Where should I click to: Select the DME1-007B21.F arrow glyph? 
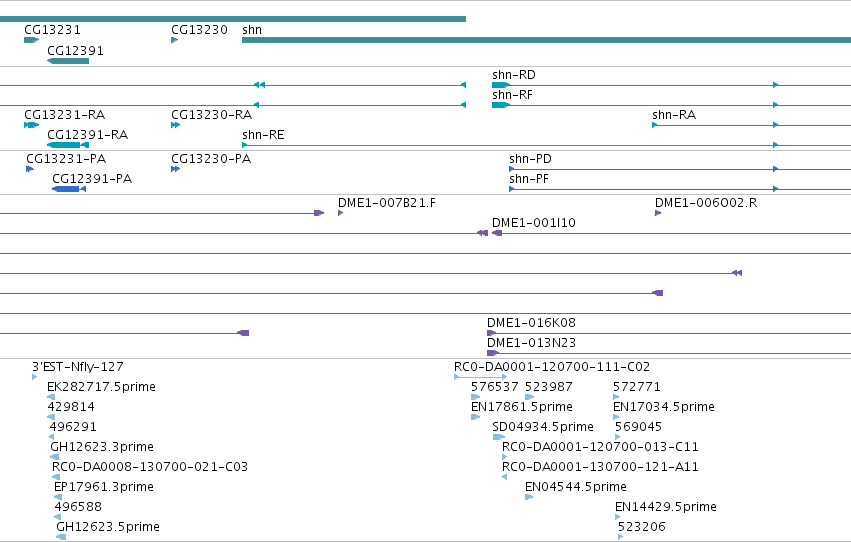[340, 213]
